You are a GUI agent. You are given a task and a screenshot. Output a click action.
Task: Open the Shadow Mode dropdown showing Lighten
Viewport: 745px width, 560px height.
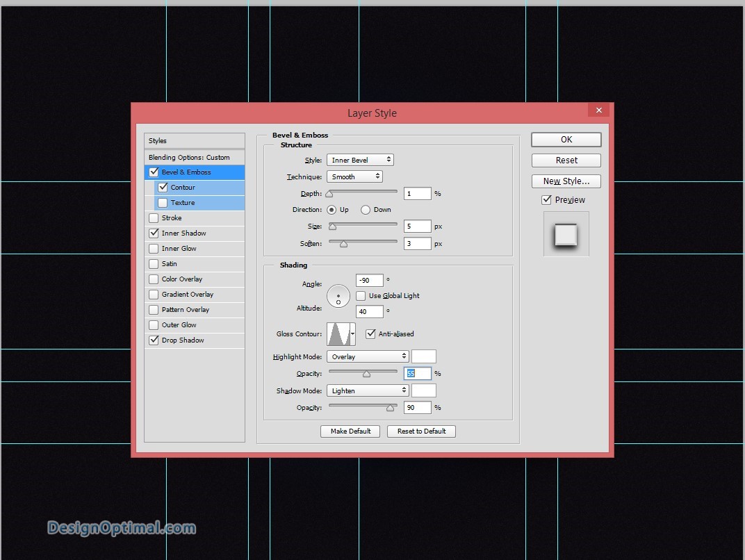[367, 391]
